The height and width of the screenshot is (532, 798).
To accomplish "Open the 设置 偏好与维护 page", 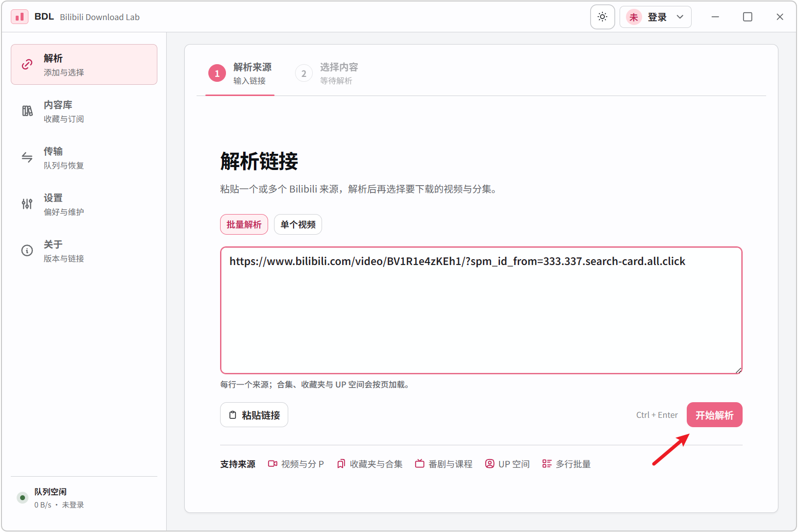I will [x=84, y=204].
